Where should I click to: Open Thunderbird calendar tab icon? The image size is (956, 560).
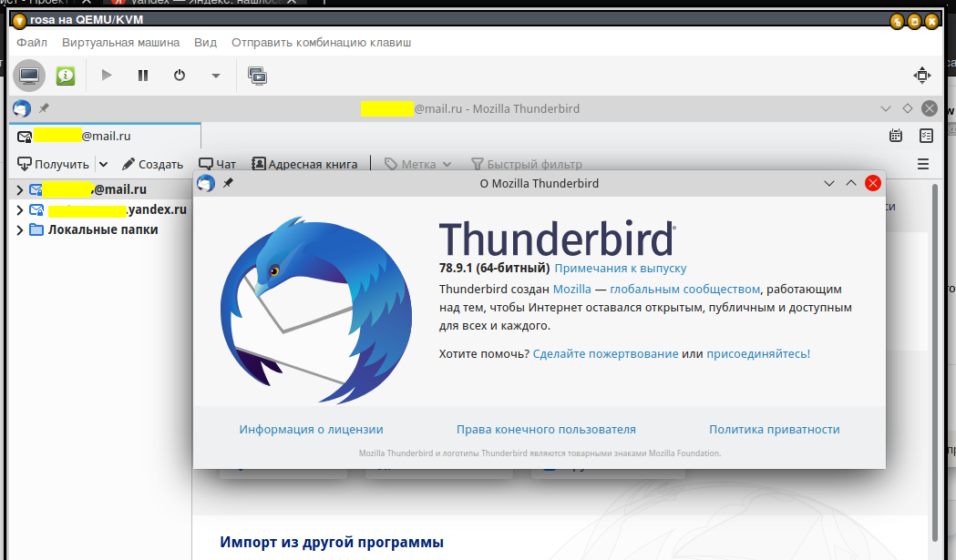(x=896, y=136)
